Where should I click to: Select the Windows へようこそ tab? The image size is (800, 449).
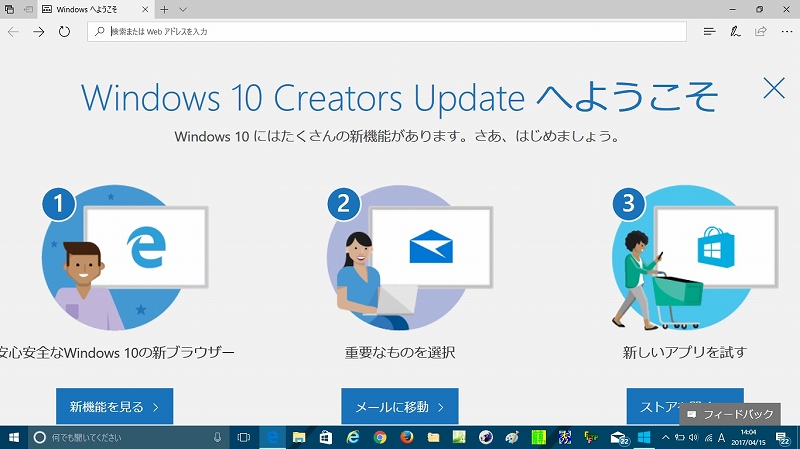(x=95, y=9)
